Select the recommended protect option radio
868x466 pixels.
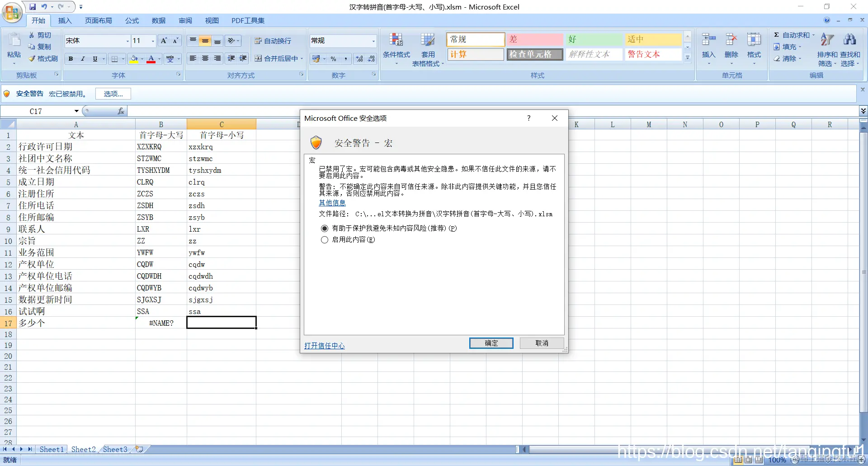[x=324, y=228]
